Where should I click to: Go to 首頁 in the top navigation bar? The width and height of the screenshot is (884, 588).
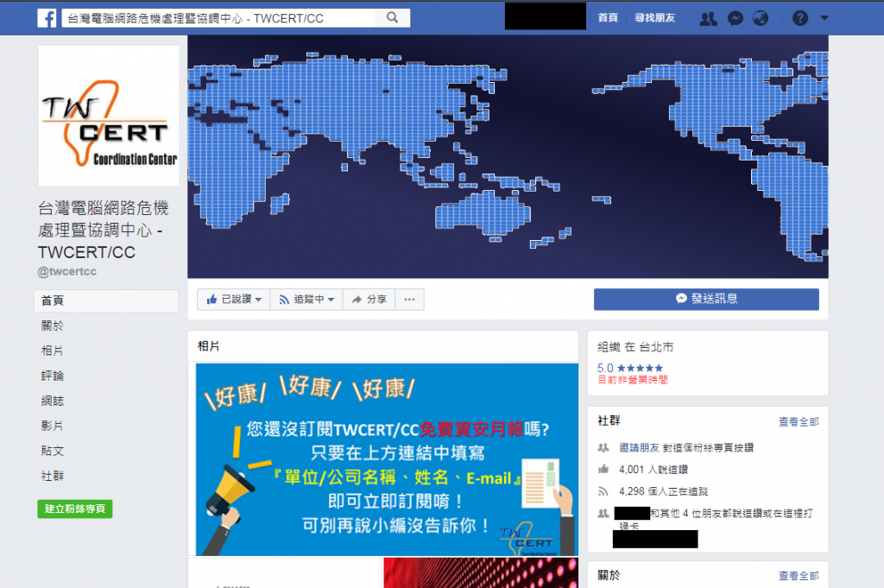coord(608,18)
